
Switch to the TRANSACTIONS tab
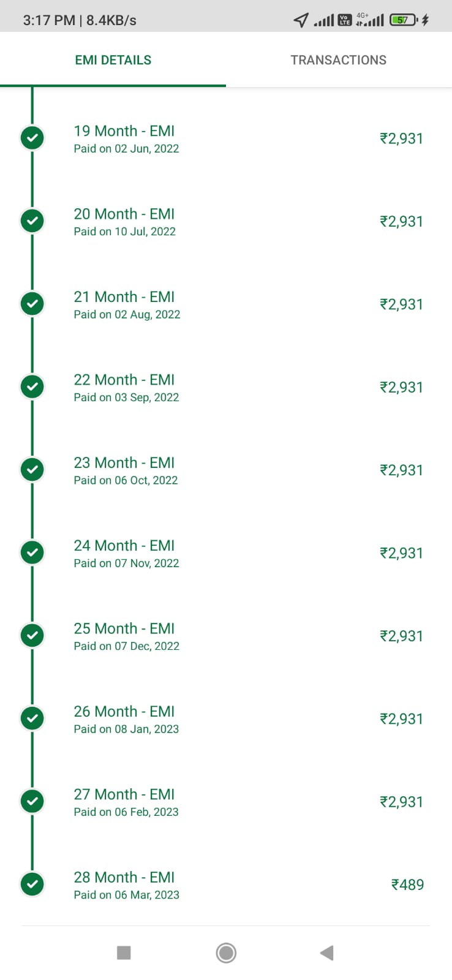point(339,59)
